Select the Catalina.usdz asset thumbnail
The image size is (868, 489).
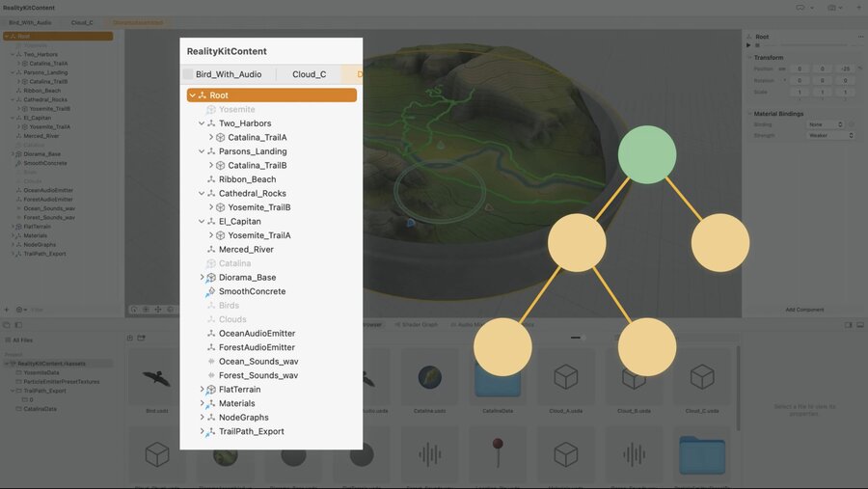(429, 378)
